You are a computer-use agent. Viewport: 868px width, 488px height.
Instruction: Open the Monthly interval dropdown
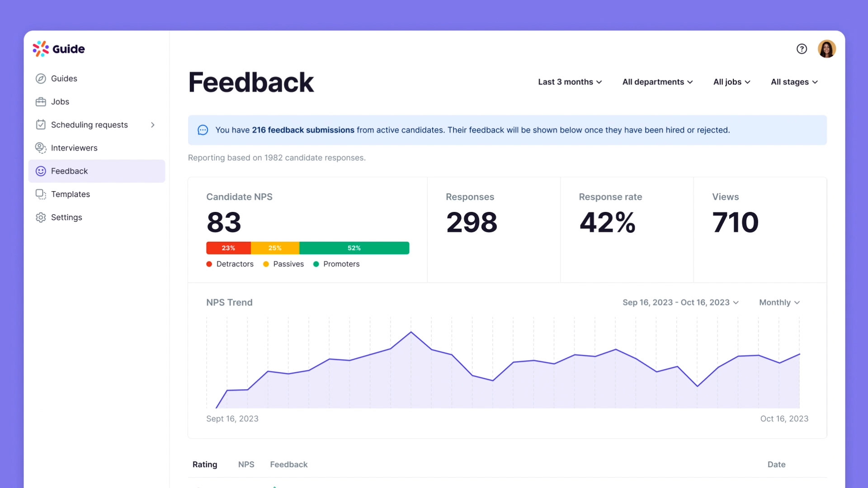pos(779,302)
